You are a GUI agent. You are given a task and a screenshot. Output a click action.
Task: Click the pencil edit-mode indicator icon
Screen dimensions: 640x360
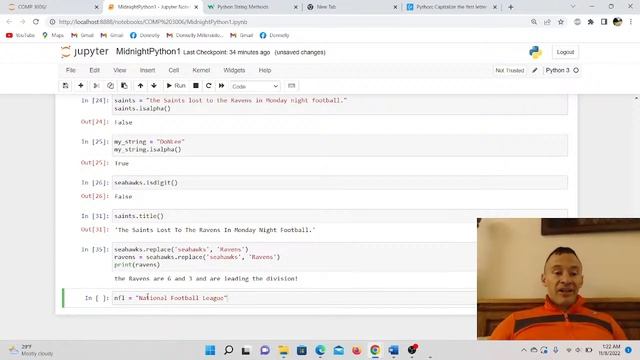tap(535, 70)
